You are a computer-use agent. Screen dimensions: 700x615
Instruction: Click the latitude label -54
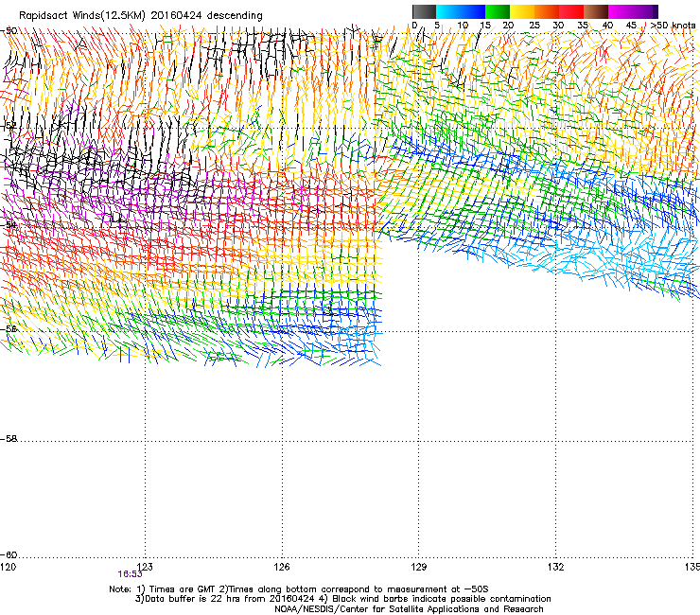9,224
